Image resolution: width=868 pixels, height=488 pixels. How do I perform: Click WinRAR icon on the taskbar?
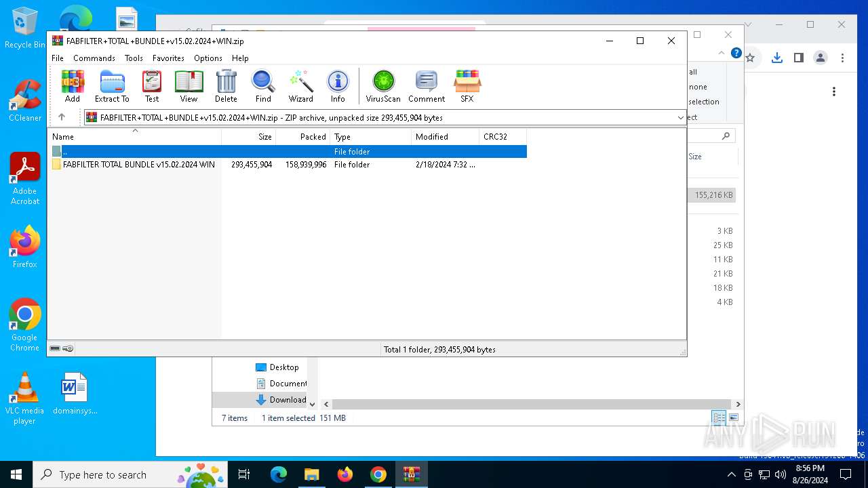411,474
